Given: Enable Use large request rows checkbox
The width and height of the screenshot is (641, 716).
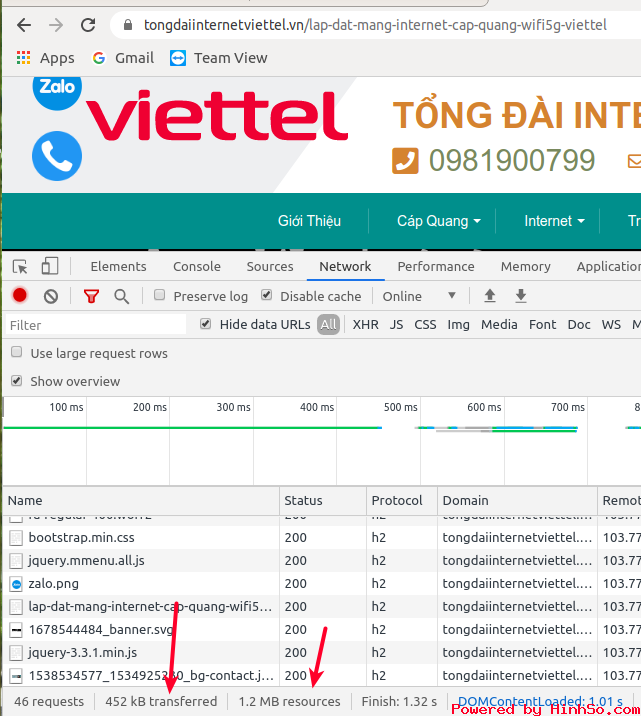Looking at the screenshot, I should pos(16,352).
